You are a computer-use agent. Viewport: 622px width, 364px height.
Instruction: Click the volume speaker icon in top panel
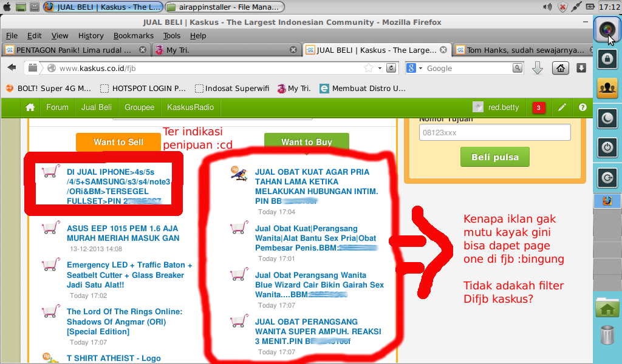coord(548,7)
